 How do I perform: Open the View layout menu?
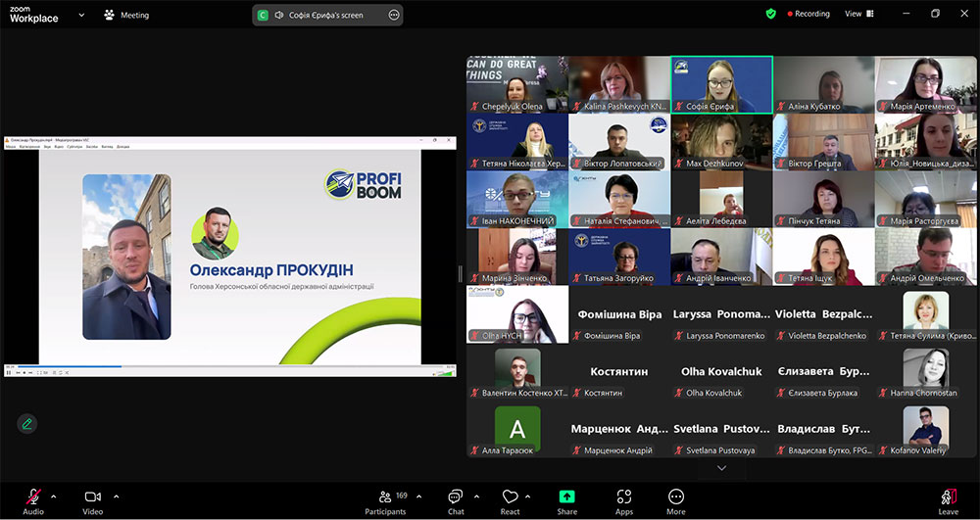[859, 14]
